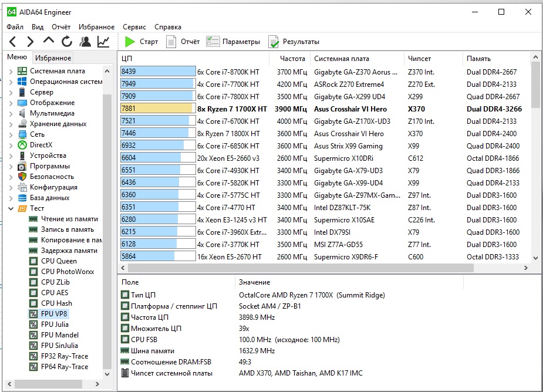The image size is (543, 392).
Task: Expand the Мультимедиа tree node
Action: (x=11, y=114)
